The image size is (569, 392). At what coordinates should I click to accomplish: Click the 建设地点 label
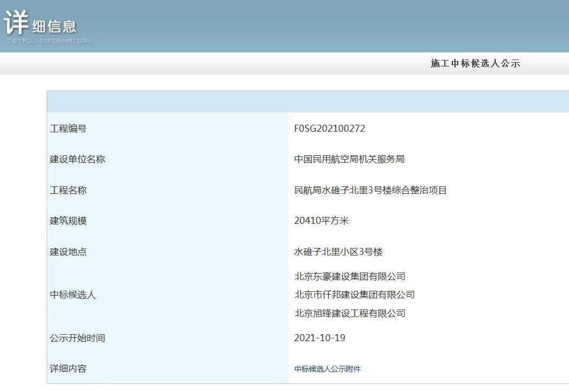tap(68, 252)
